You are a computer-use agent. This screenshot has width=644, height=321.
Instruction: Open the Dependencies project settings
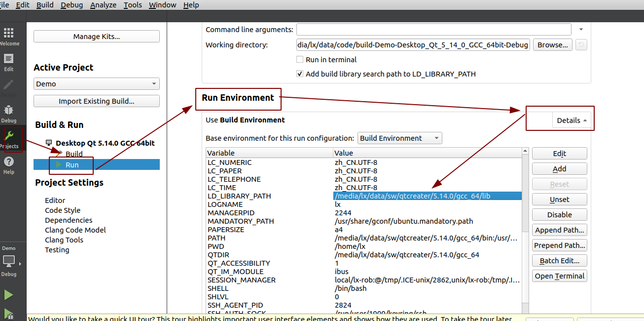[69, 220]
